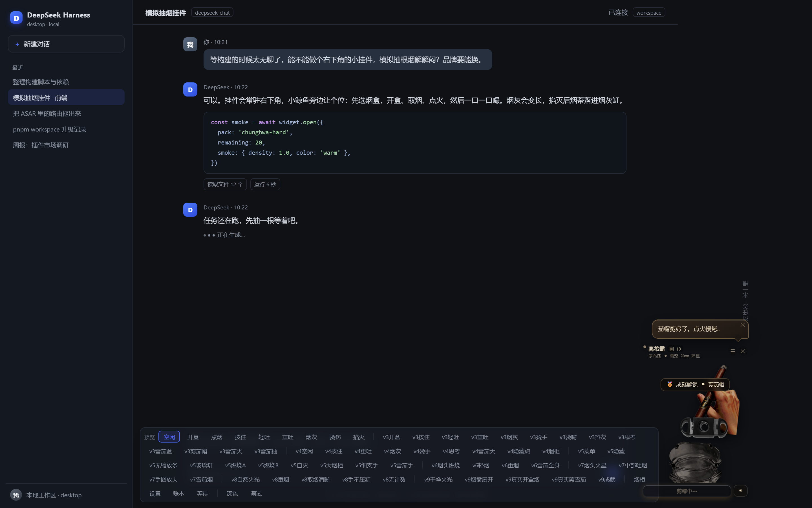
Task: Select the v4空闲 preview option
Action: coord(304,451)
